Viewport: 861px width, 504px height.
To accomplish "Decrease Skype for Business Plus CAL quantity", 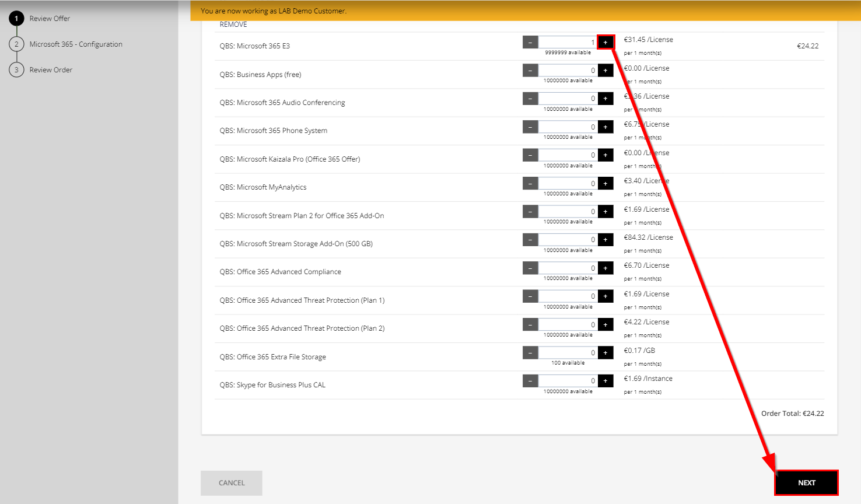I will [x=530, y=381].
